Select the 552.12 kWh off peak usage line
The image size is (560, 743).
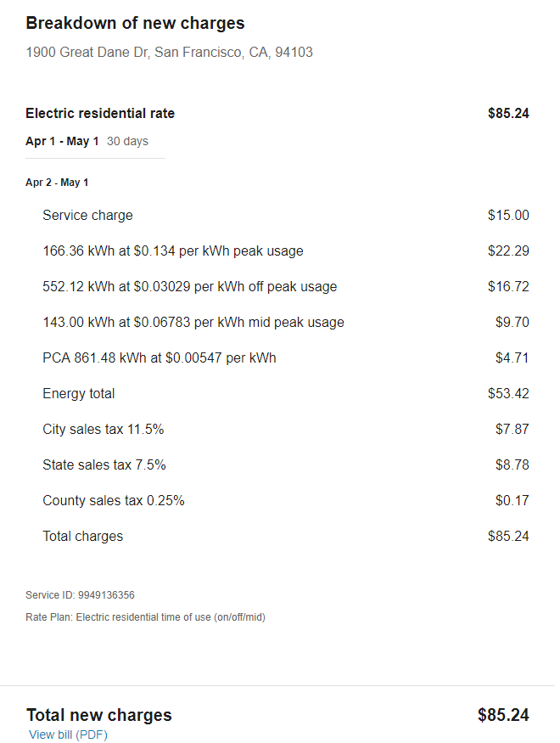[x=286, y=286]
